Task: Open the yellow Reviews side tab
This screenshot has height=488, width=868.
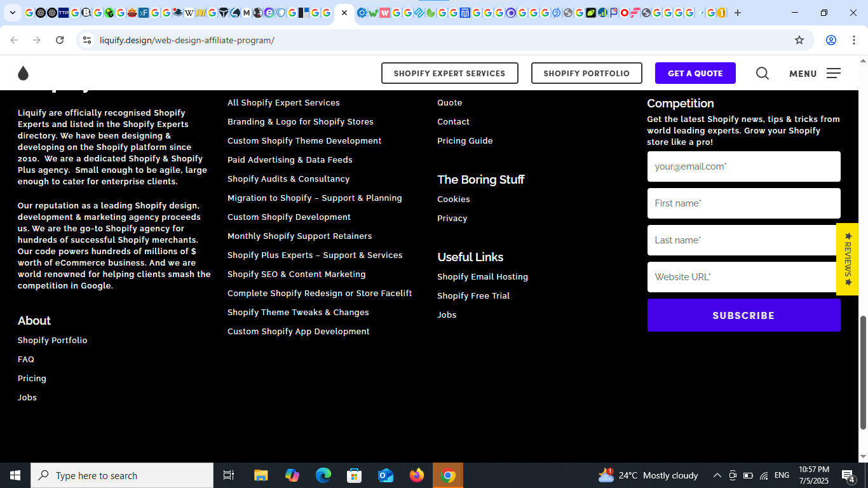Action: [848, 259]
